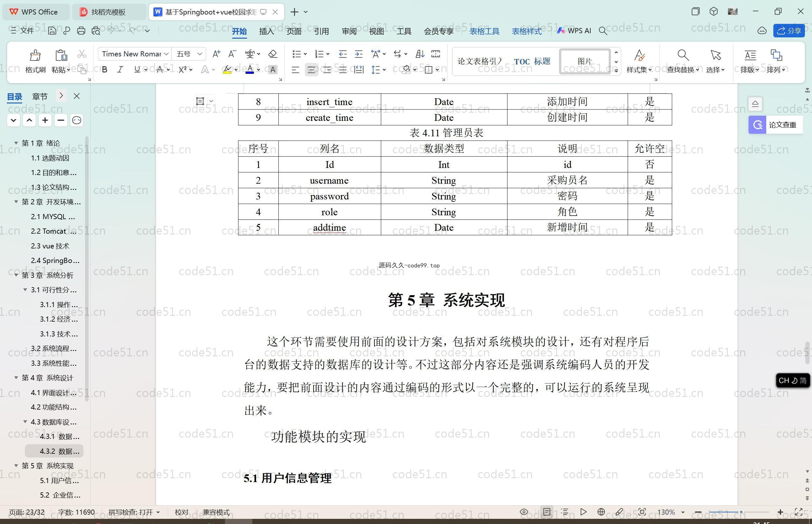This screenshot has height=524, width=812.
Task: Click the Undo arrow icon
Action: pyautogui.click(x=111, y=31)
